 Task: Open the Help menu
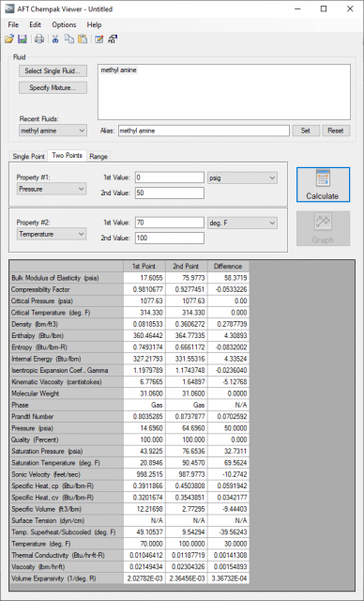[94, 24]
